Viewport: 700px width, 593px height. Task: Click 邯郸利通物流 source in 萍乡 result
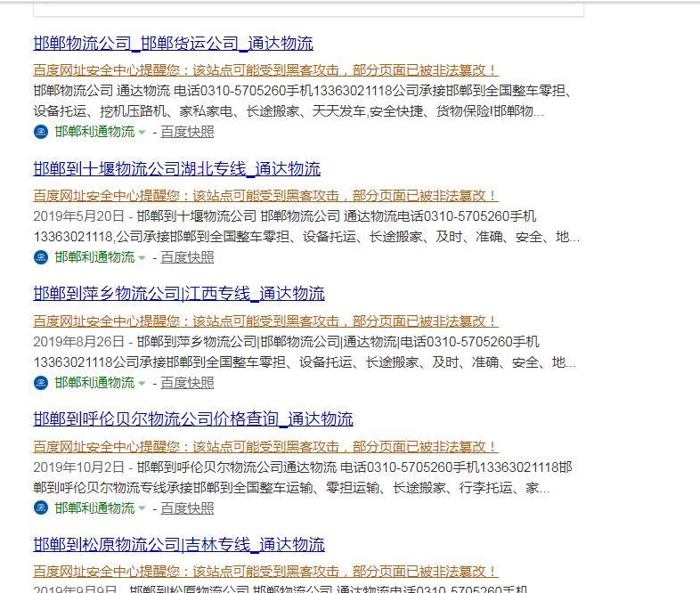(x=94, y=382)
